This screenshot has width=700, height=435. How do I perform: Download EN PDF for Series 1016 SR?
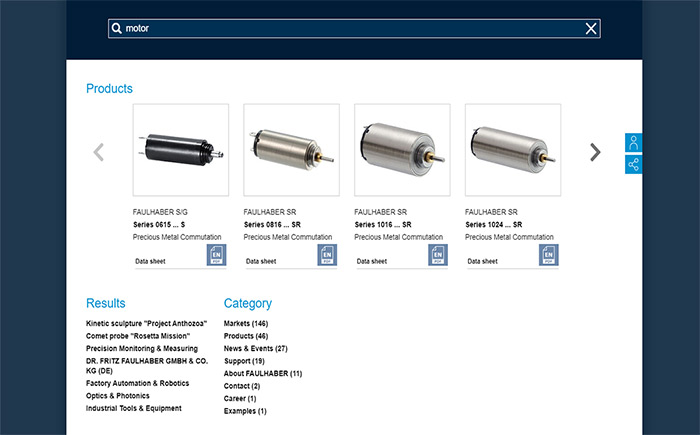pyautogui.click(x=438, y=255)
